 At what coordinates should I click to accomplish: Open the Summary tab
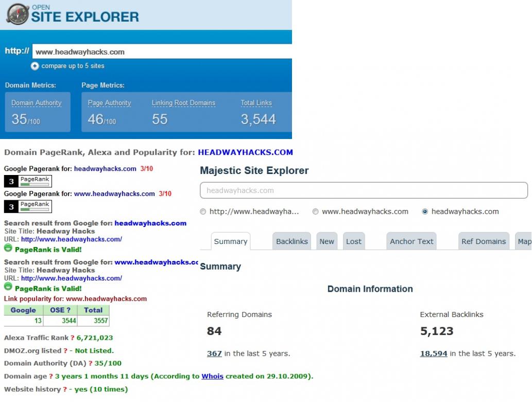point(231,241)
